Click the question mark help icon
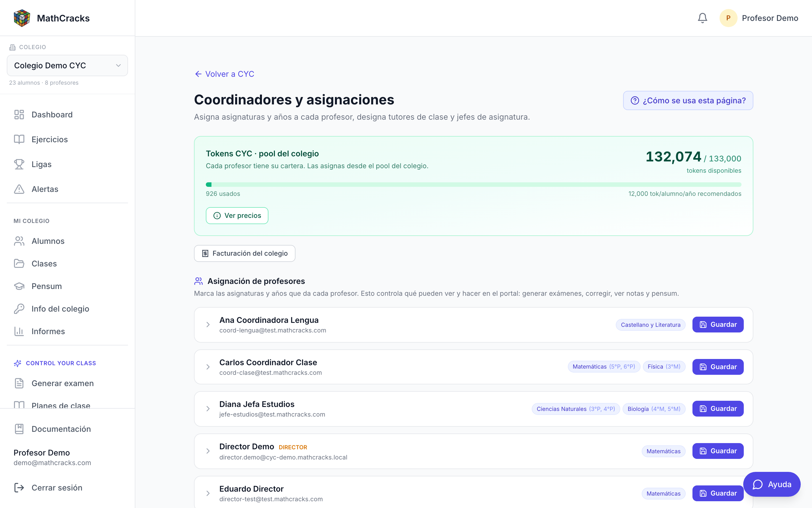Screen dimensions: 812x508 pyautogui.click(x=635, y=100)
